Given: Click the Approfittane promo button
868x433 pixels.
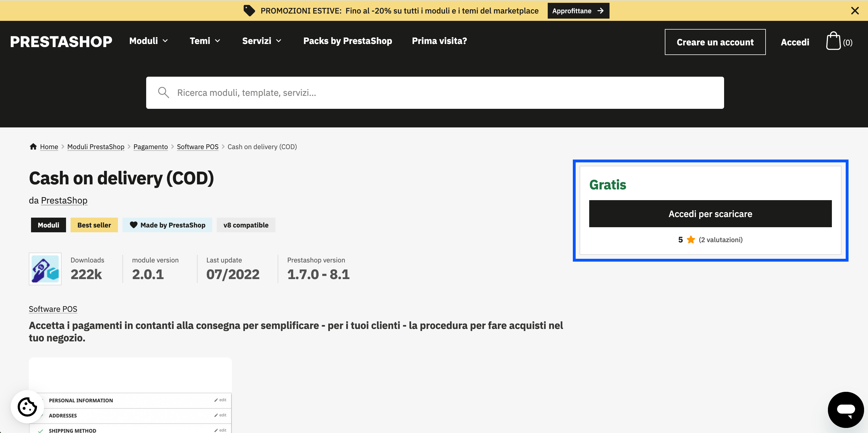Looking at the screenshot, I should pyautogui.click(x=578, y=11).
